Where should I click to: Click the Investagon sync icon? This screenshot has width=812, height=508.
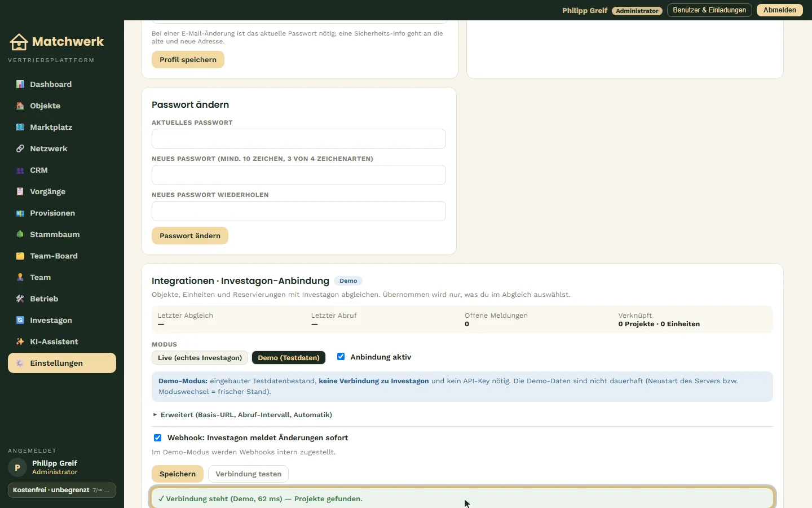click(20, 320)
